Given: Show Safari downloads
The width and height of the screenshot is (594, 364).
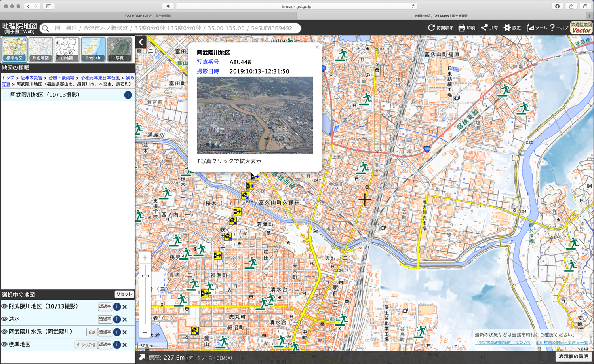Looking at the screenshot, I should (557, 6).
